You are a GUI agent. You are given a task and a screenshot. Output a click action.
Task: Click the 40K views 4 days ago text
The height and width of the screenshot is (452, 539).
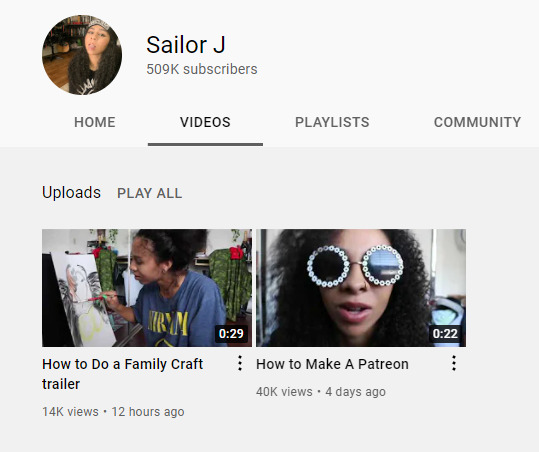click(321, 392)
